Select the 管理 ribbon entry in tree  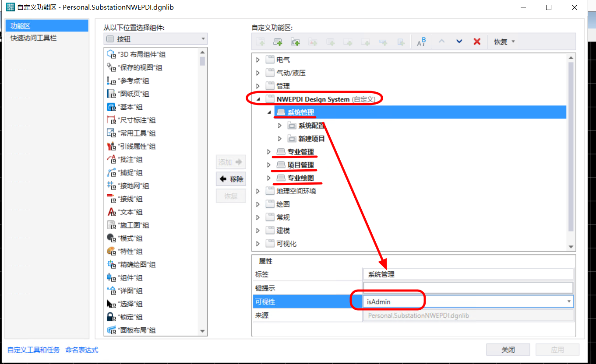pyautogui.click(x=283, y=86)
